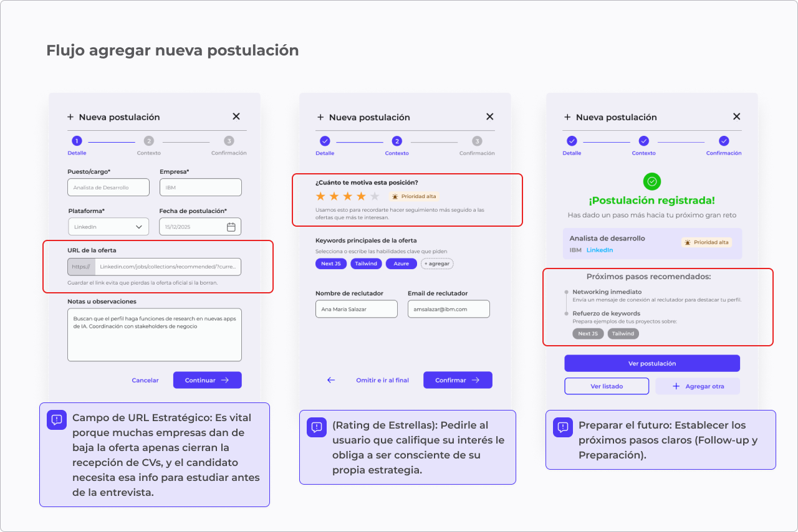The image size is (798, 532).
Task: Click the fire icon in the Prioridad alta badge
Action: [x=395, y=196]
